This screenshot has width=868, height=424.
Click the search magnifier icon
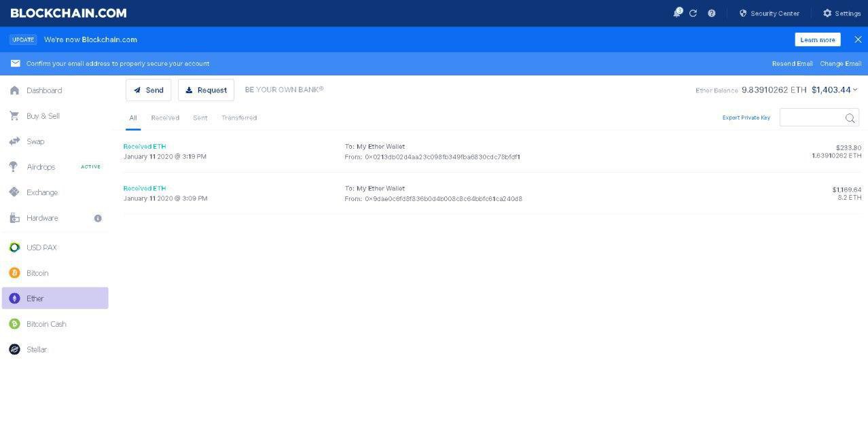click(x=850, y=118)
